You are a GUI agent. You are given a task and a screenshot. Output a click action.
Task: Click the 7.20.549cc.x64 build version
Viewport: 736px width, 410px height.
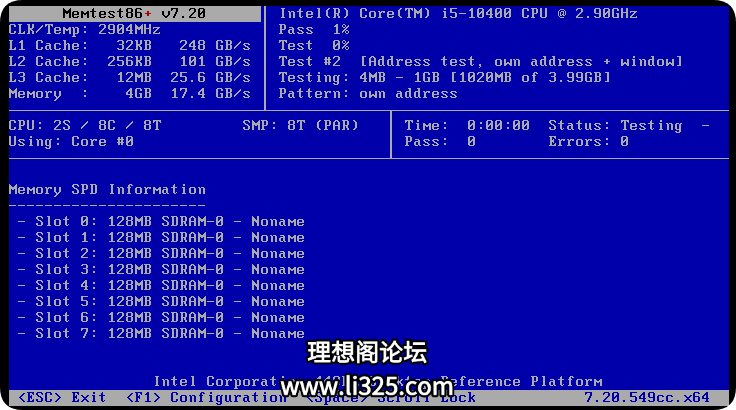pos(647,397)
